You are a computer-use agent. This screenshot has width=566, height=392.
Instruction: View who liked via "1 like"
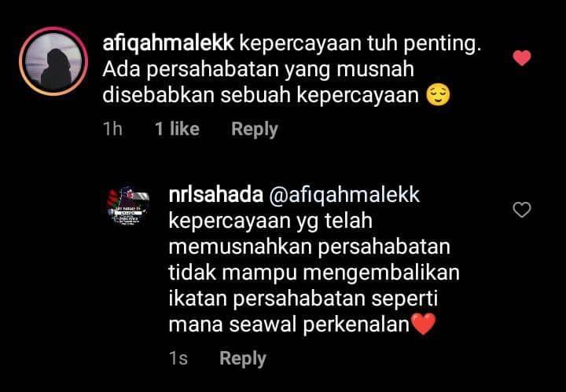pyautogui.click(x=177, y=129)
